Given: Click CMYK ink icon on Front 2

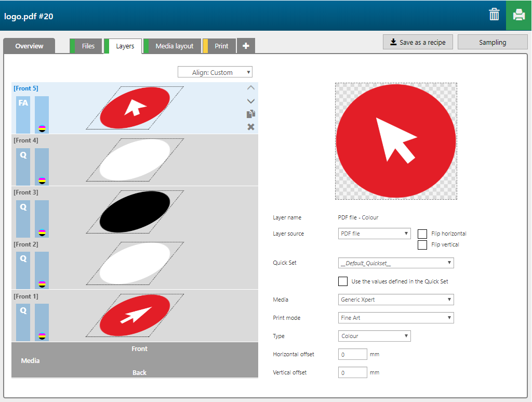Looking at the screenshot, I should pyautogui.click(x=42, y=284).
